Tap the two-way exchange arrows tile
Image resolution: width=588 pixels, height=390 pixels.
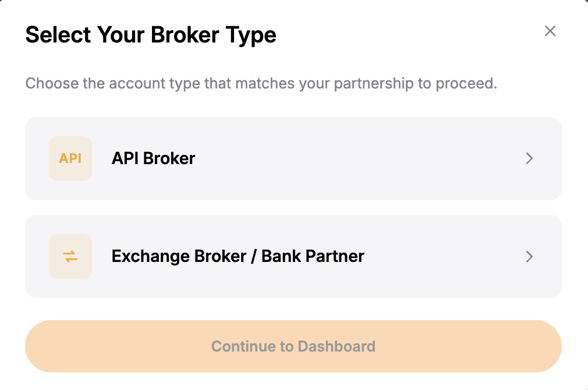click(x=70, y=257)
